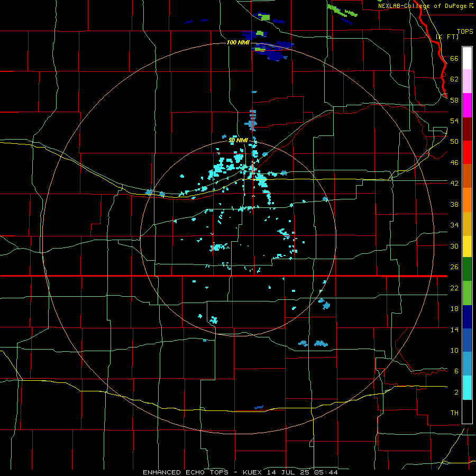Click the 30 value on the scale
This screenshot has width=476, height=476.
454,246
